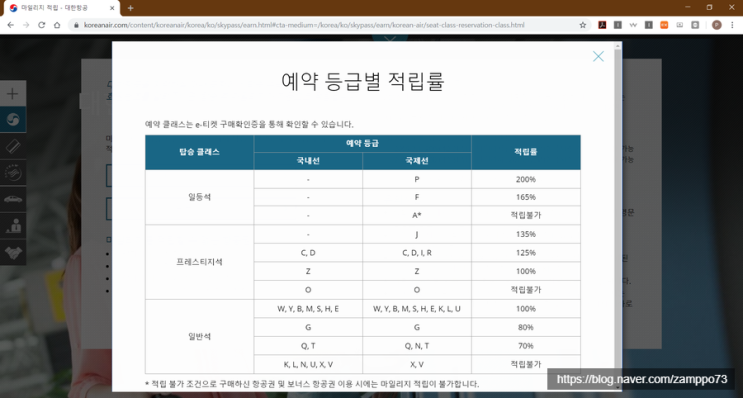
Task: Click the Q, N, T cell
Action: [x=417, y=346]
